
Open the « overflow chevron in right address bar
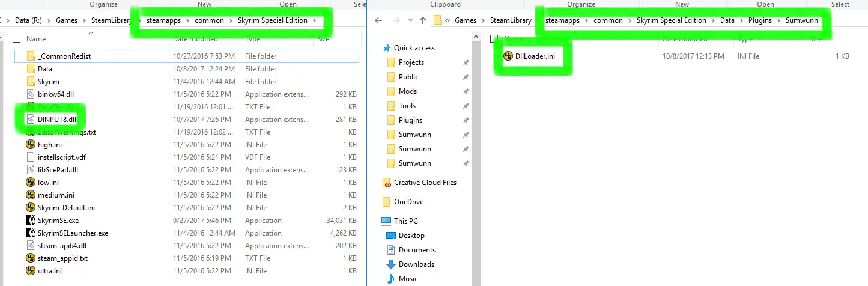(x=448, y=20)
